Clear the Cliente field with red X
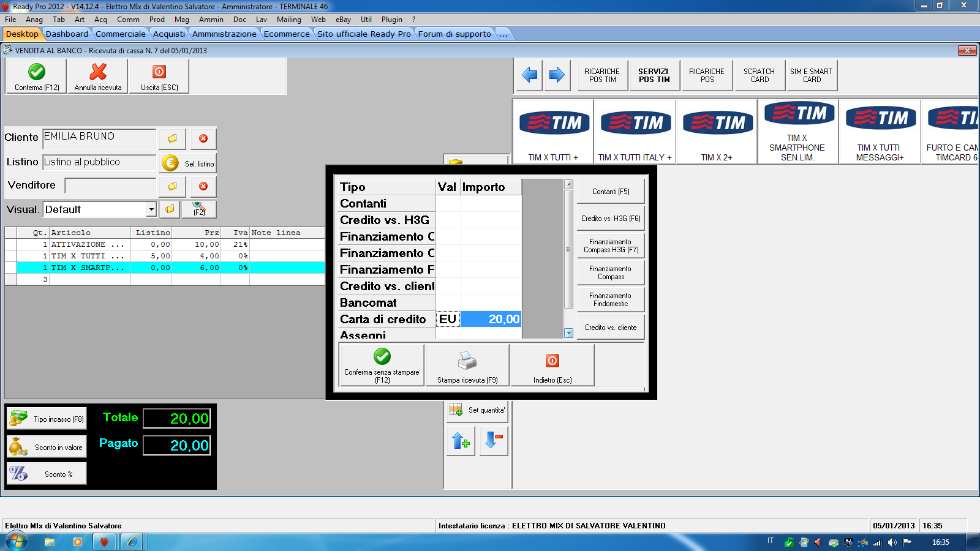 coord(203,138)
